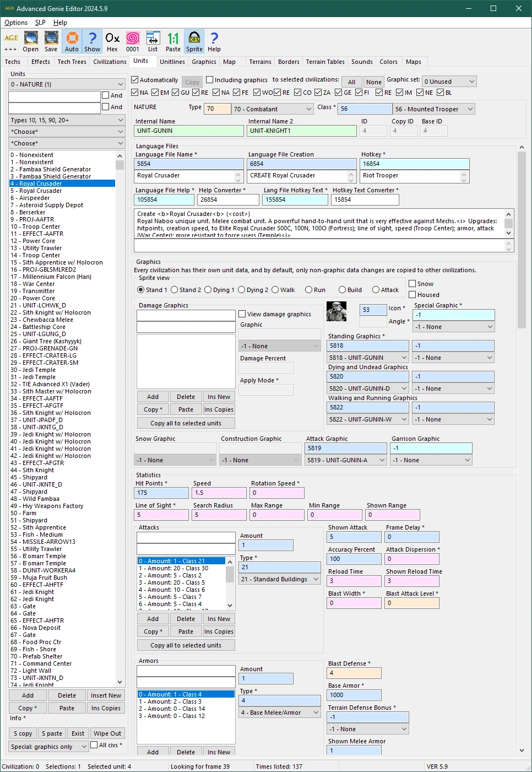The image size is (532, 772).
Task: Click the Royal Crusader unit icon thumbnail
Action: pos(336,311)
